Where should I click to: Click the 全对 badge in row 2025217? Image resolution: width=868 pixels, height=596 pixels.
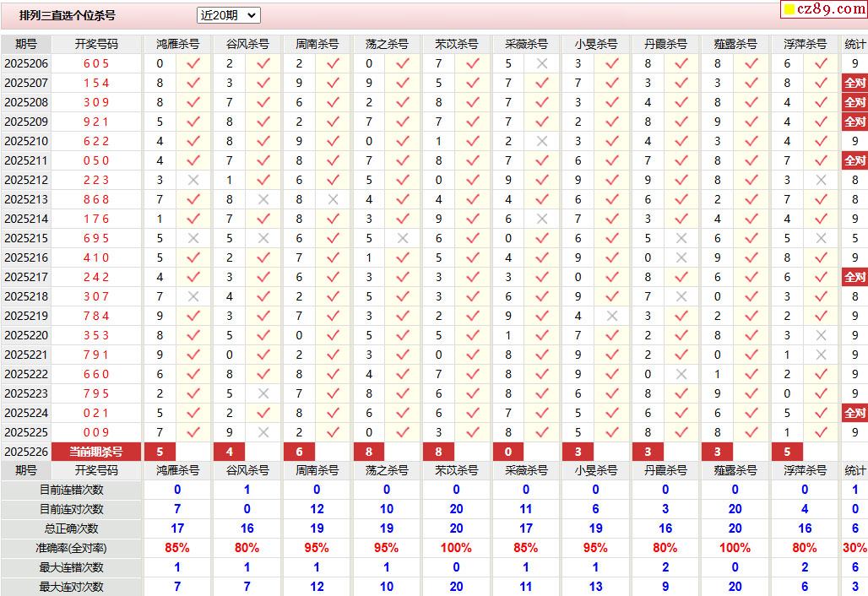coord(854,277)
